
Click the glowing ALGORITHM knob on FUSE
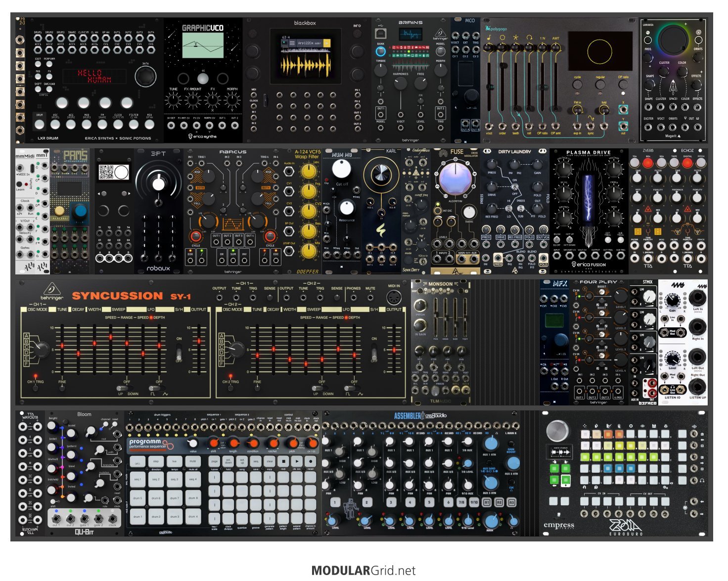pos(455,178)
